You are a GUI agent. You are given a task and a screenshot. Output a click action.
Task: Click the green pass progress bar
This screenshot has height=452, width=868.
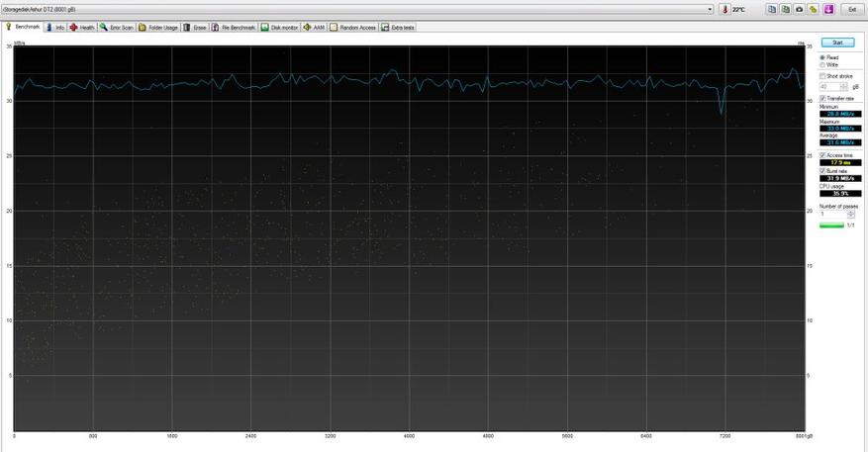pos(831,226)
